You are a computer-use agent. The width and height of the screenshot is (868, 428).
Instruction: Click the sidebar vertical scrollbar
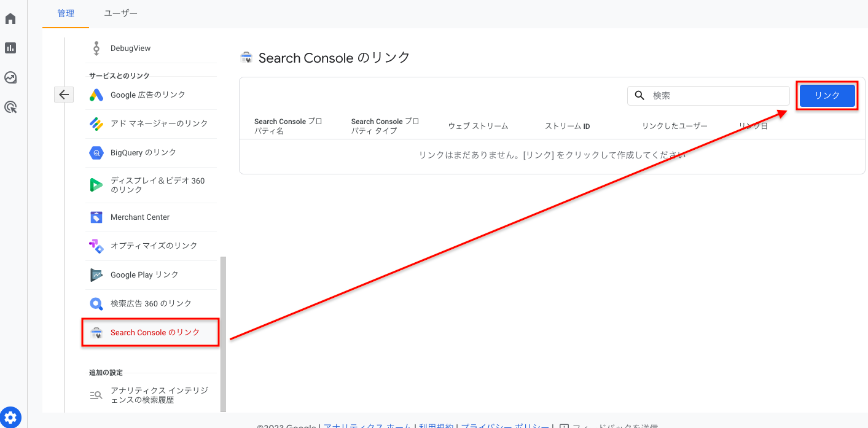click(x=223, y=334)
